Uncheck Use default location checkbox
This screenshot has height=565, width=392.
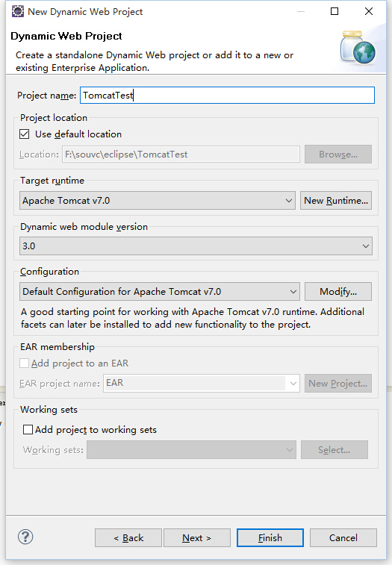point(25,134)
